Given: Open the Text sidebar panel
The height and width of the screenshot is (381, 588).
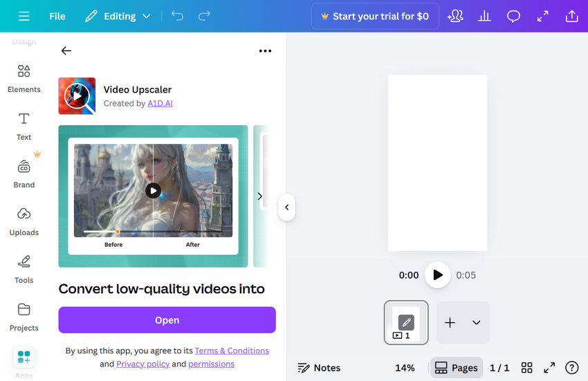Looking at the screenshot, I should [x=24, y=127].
